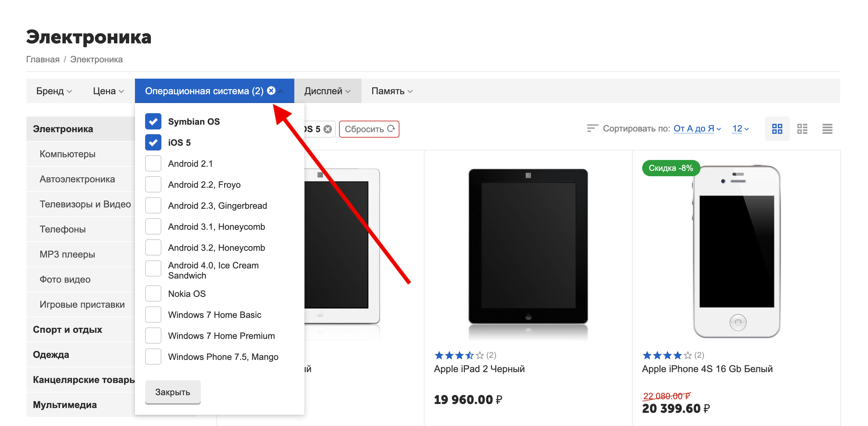
Task: Click the Электроника breadcrumb text
Action: click(x=96, y=59)
